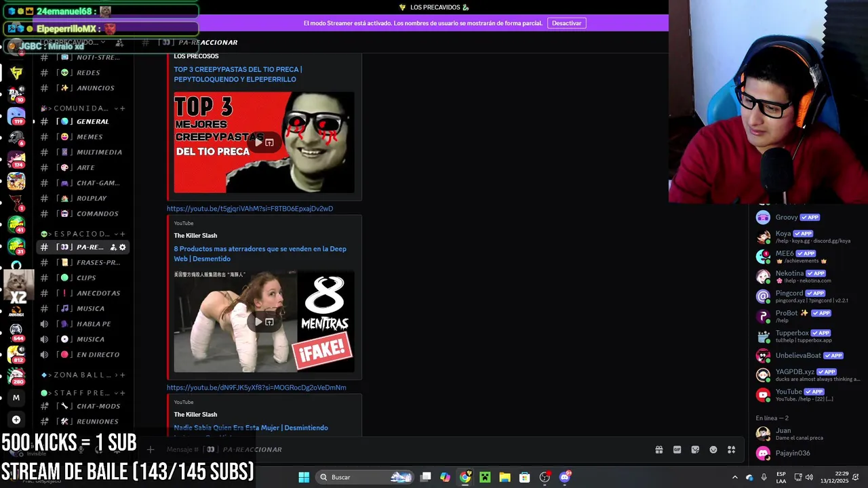Open the server icon with the 280 badge
The height and width of the screenshot is (488, 868).
point(16,376)
